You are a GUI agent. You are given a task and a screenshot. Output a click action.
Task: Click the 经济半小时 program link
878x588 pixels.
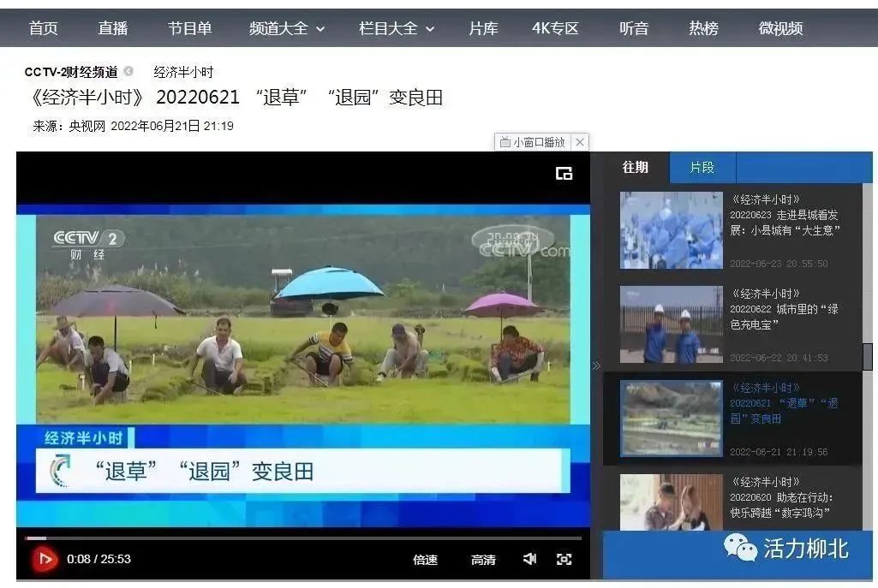(183, 72)
